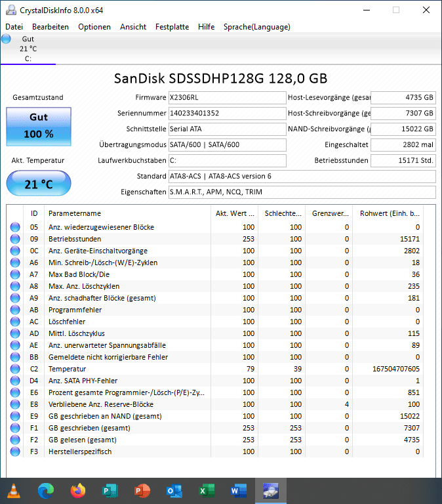The height and width of the screenshot is (504, 442).
Task: Open the Optionen menu
Action: point(94,27)
